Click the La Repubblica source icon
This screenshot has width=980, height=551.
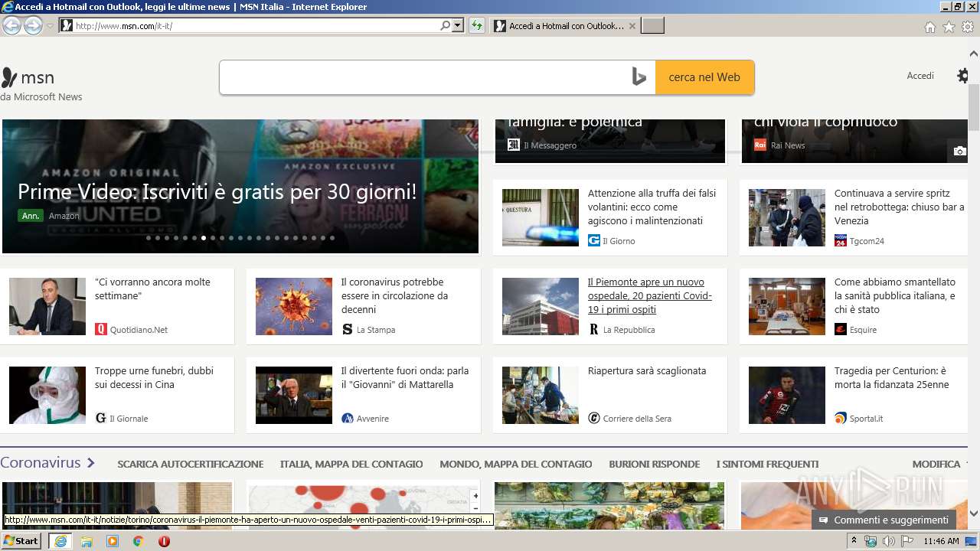click(x=594, y=329)
